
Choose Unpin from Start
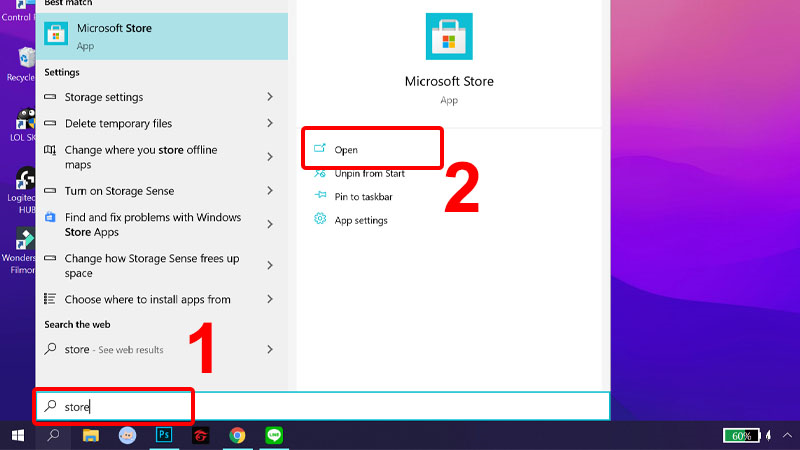tap(368, 174)
